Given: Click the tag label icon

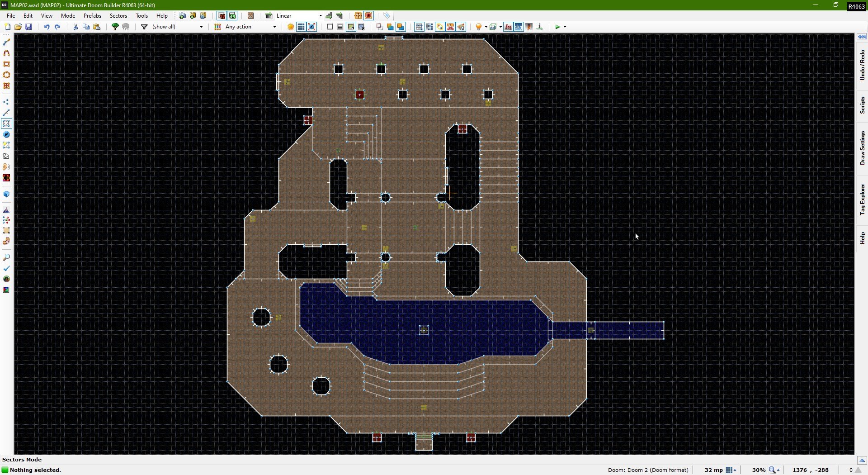Looking at the screenshot, I should pyautogui.click(x=387, y=15).
